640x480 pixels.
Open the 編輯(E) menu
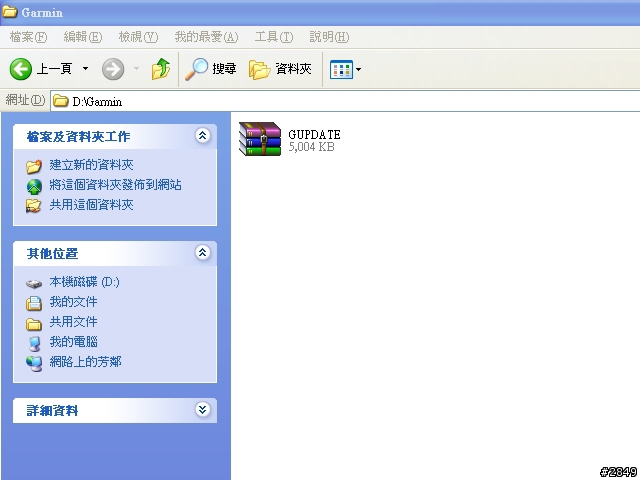pyautogui.click(x=83, y=37)
